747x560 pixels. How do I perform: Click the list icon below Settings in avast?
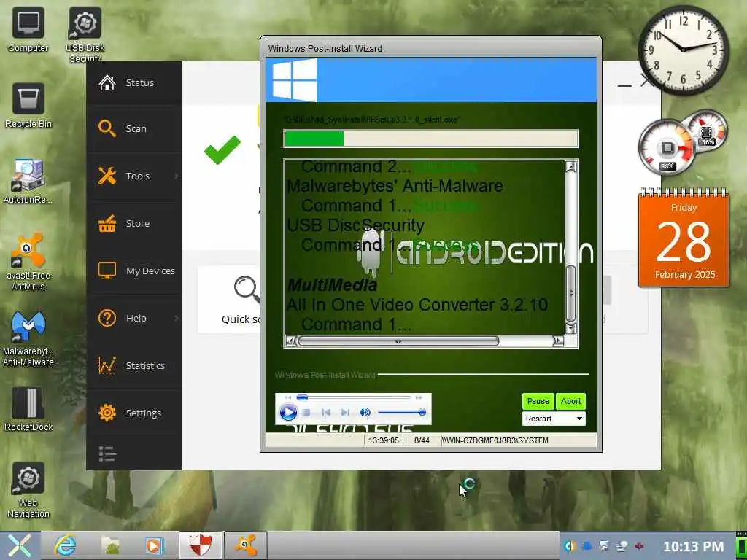click(107, 454)
